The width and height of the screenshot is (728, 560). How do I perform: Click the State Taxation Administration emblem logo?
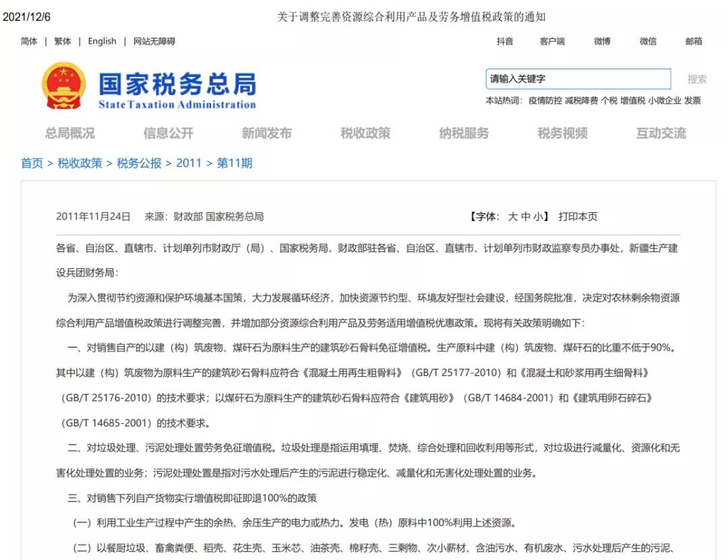click(63, 86)
